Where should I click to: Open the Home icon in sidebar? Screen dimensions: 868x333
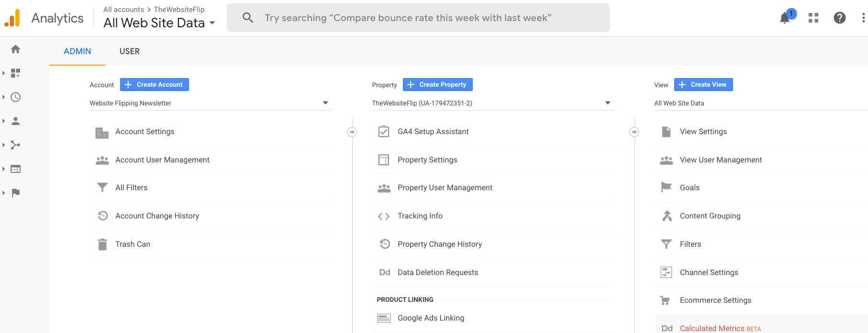[15, 49]
